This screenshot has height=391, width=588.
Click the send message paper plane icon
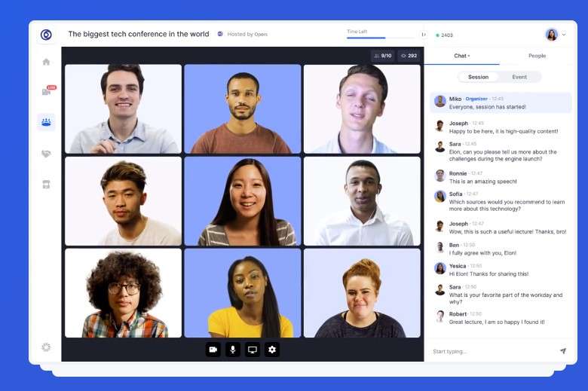pyautogui.click(x=563, y=351)
